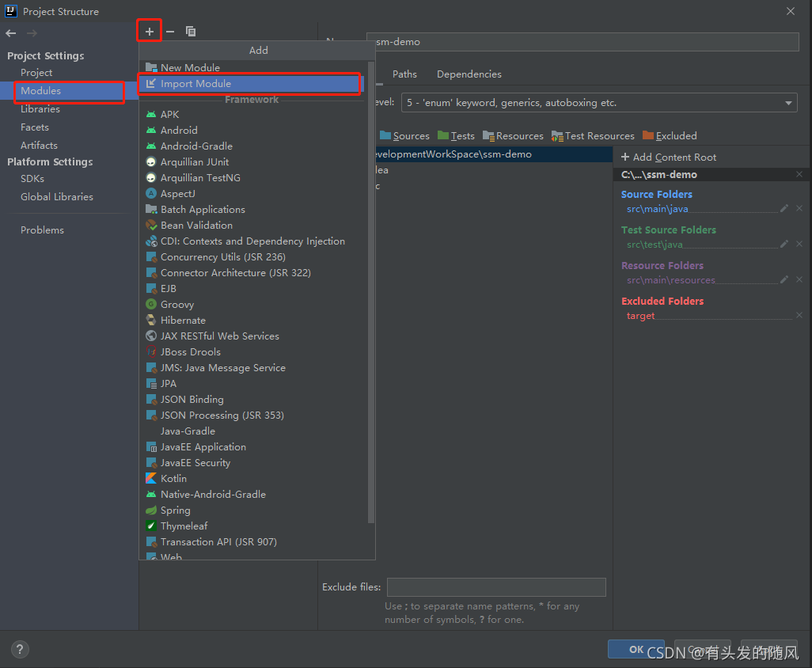Select Arquillian JUnit framework

pos(254,162)
